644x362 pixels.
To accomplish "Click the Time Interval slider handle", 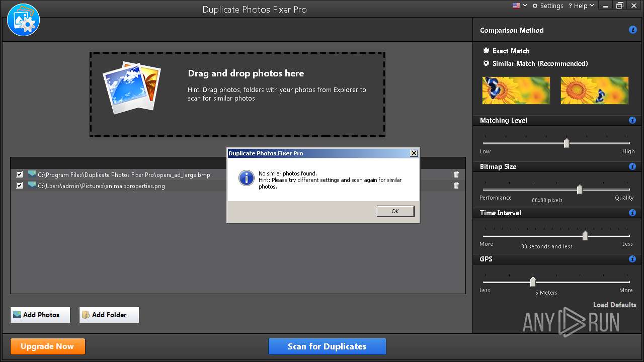I will (585, 236).
